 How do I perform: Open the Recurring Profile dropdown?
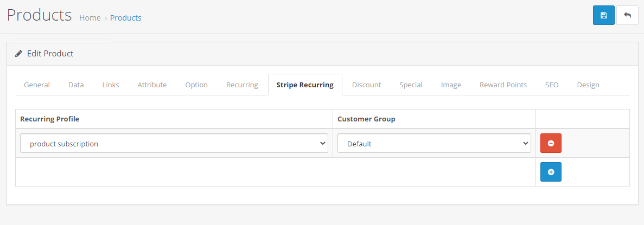coord(174,143)
